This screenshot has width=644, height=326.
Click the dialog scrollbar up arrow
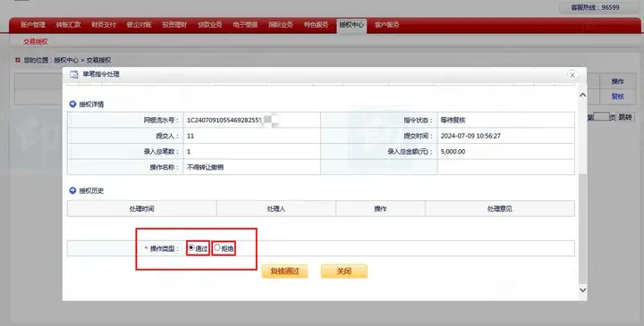582,95
